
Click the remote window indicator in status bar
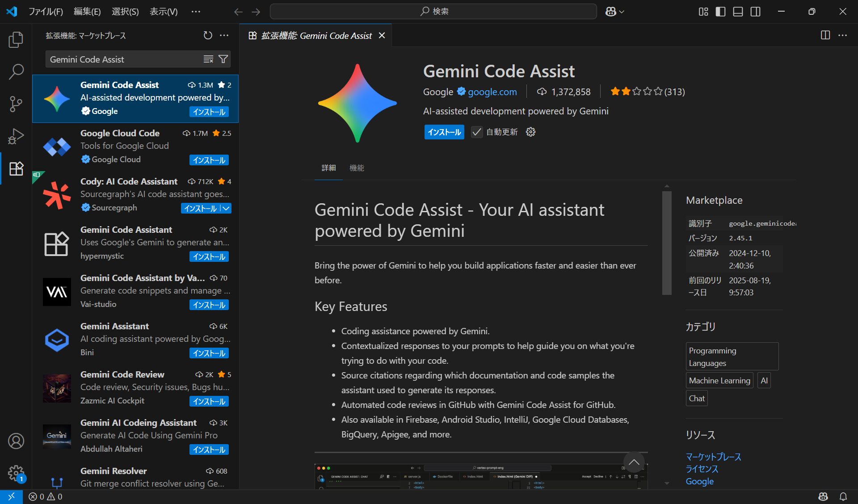tap(11, 496)
